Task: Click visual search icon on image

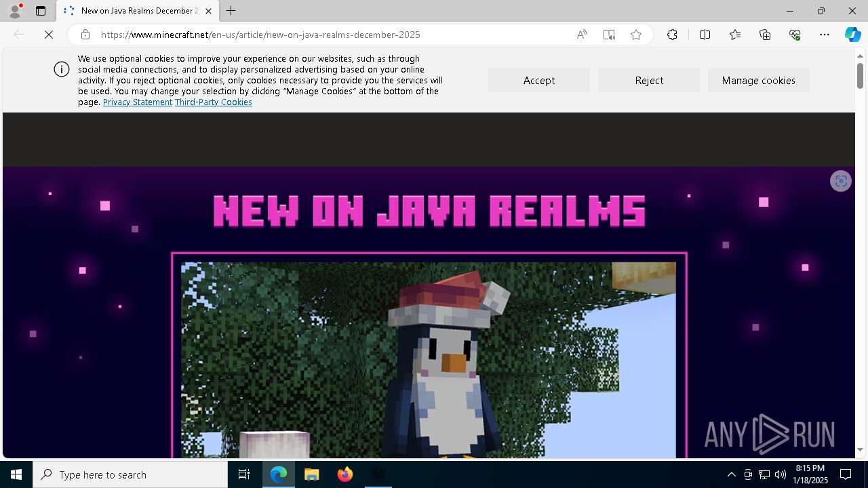Action: 841,181
